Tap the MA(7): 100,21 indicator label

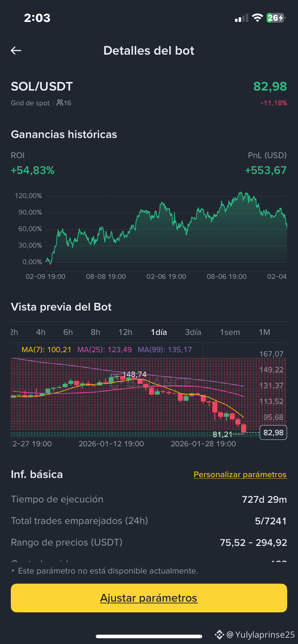click(46, 350)
